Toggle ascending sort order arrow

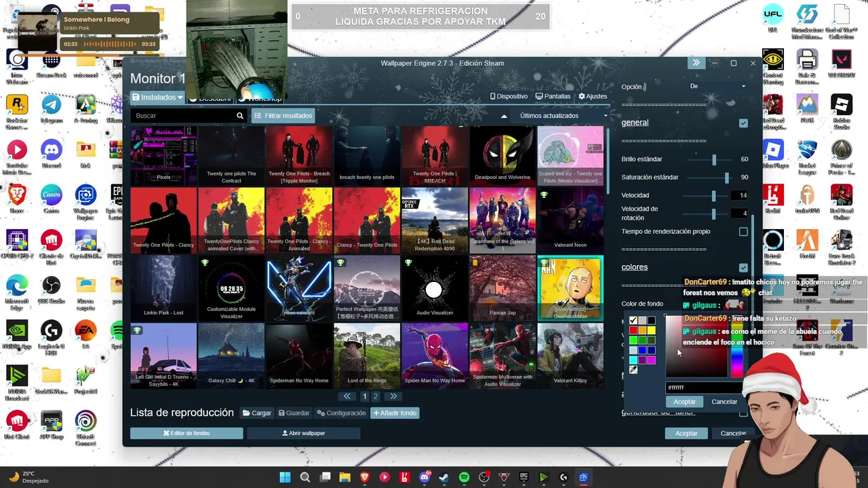tap(504, 116)
